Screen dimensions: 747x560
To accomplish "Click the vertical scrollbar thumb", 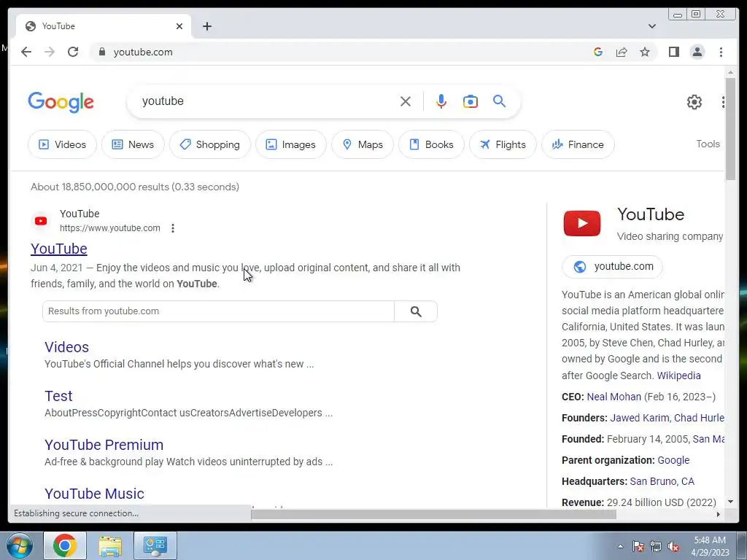I will pos(730,128).
